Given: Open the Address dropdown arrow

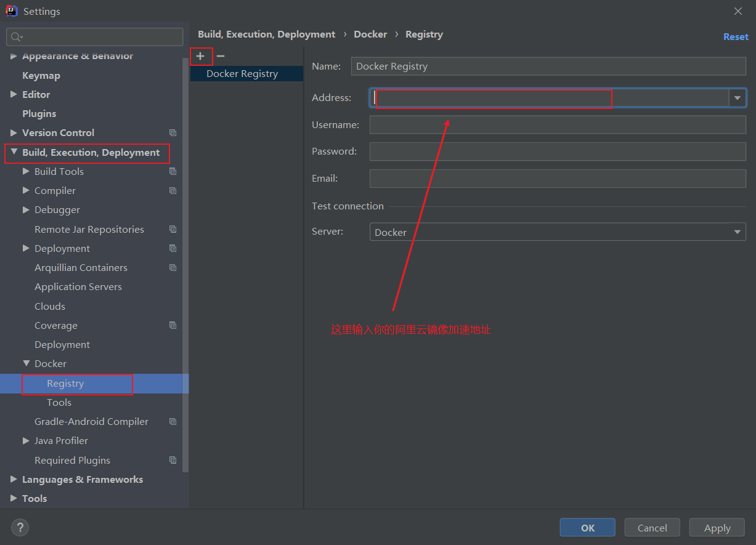Looking at the screenshot, I should [738, 98].
